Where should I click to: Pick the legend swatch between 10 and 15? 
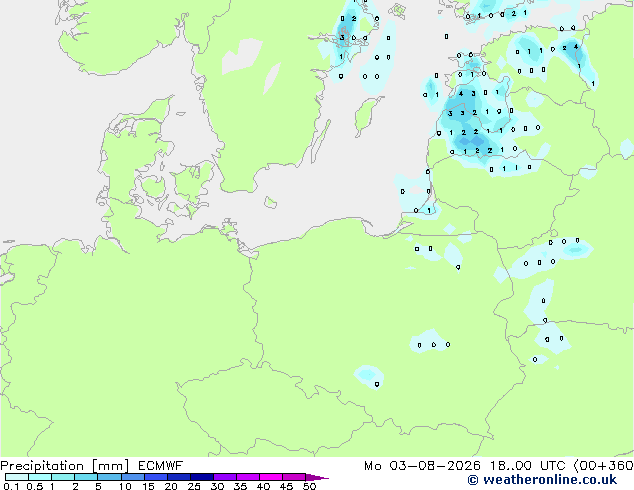click(133, 477)
